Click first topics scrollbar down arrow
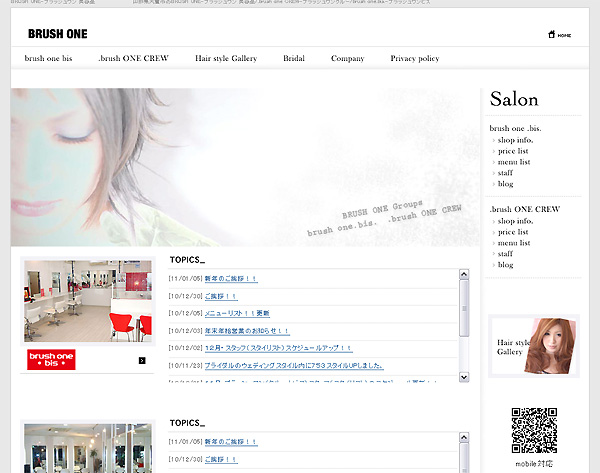This screenshot has height=473, width=600. [x=464, y=377]
